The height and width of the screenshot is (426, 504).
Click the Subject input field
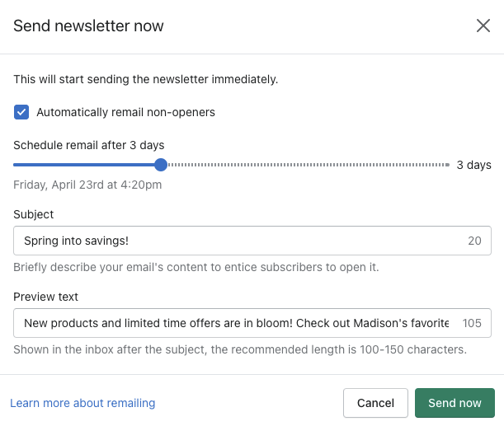click(x=239, y=241)
